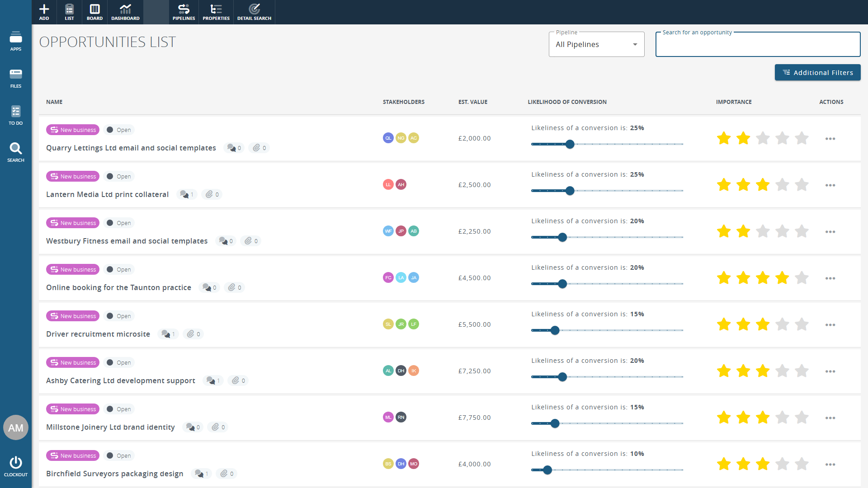Set Westbury Fitness importance to five stars
The image size is (868, 488).
[x=802, y=231]
